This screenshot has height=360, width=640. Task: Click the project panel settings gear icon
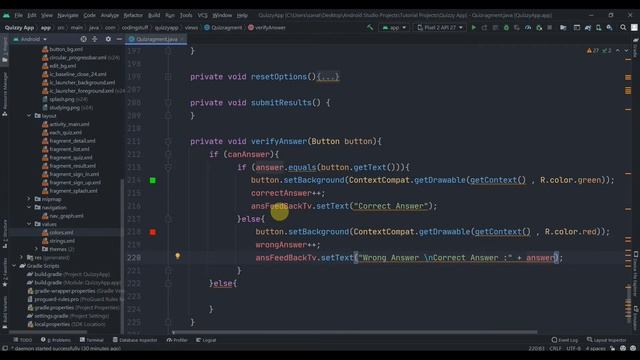coord(108,39)
